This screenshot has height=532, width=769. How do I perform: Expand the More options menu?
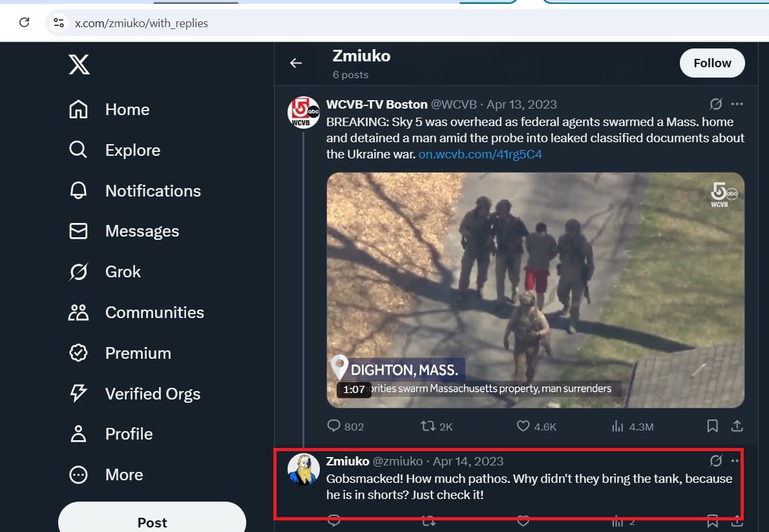(106, 474)
